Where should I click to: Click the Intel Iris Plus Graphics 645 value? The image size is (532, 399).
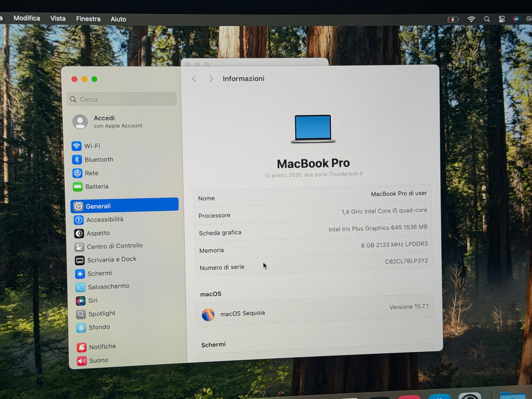[x=378, y=228]
